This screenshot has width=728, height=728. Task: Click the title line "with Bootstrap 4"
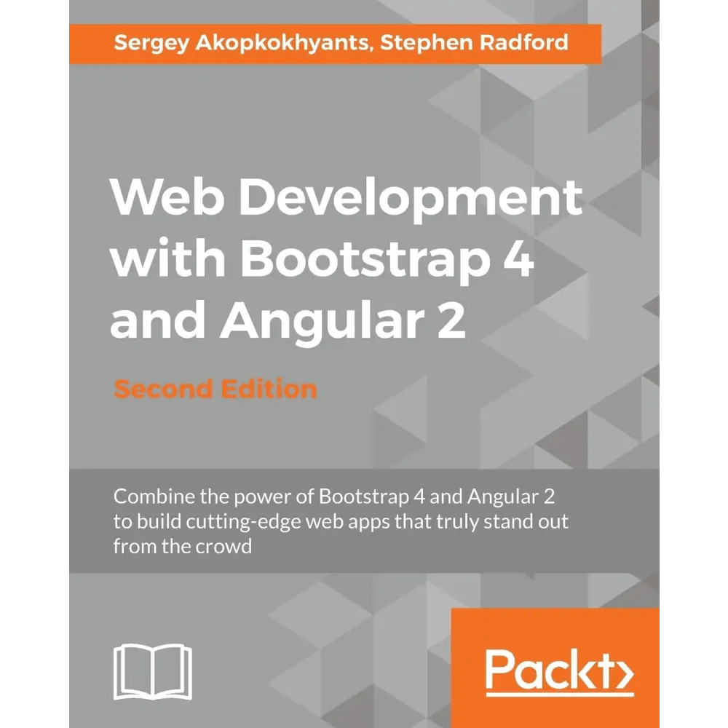322,260
